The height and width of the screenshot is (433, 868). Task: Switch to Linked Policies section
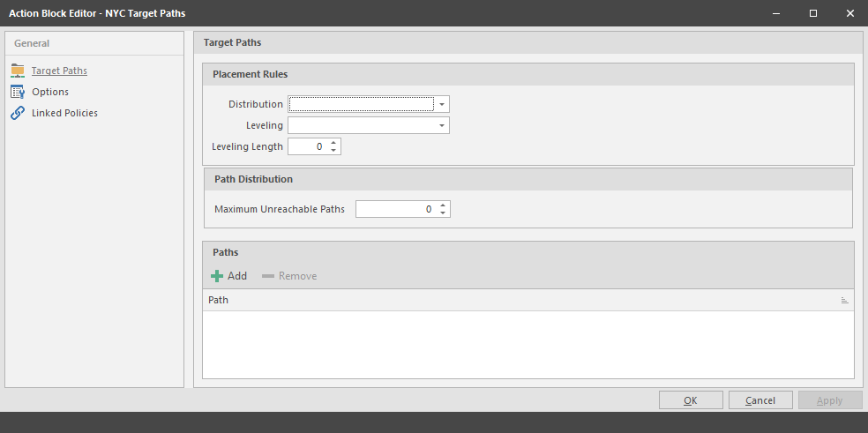coord(64,113)
